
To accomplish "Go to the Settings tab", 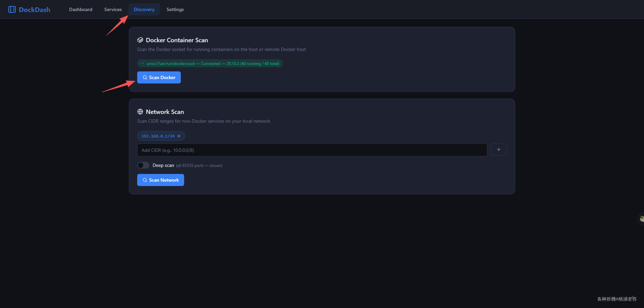I will (x=175, y=9).
